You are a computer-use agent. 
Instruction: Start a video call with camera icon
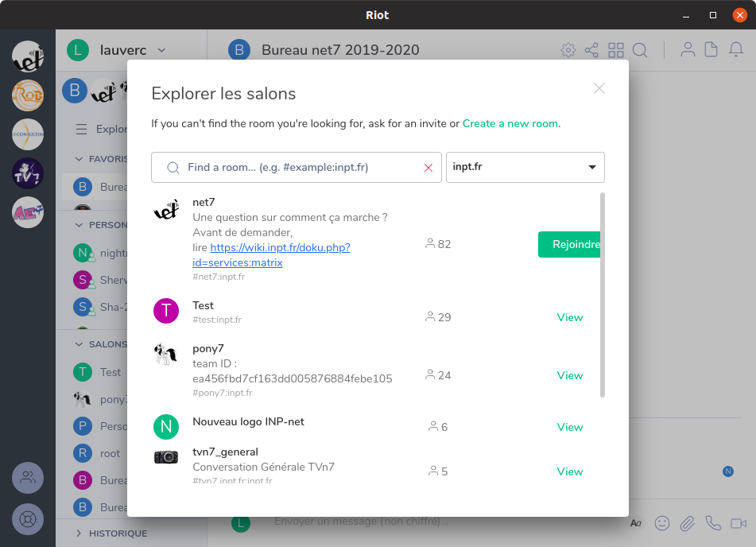[739, 523]
